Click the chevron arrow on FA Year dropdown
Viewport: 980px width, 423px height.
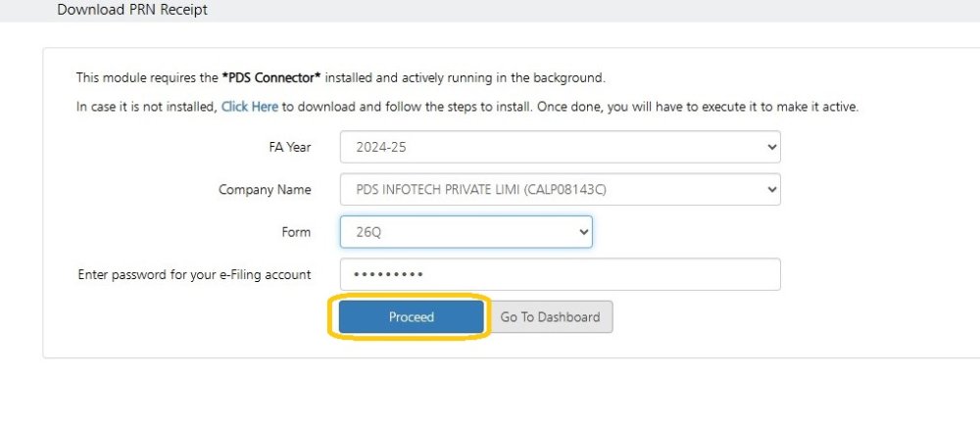770,148
